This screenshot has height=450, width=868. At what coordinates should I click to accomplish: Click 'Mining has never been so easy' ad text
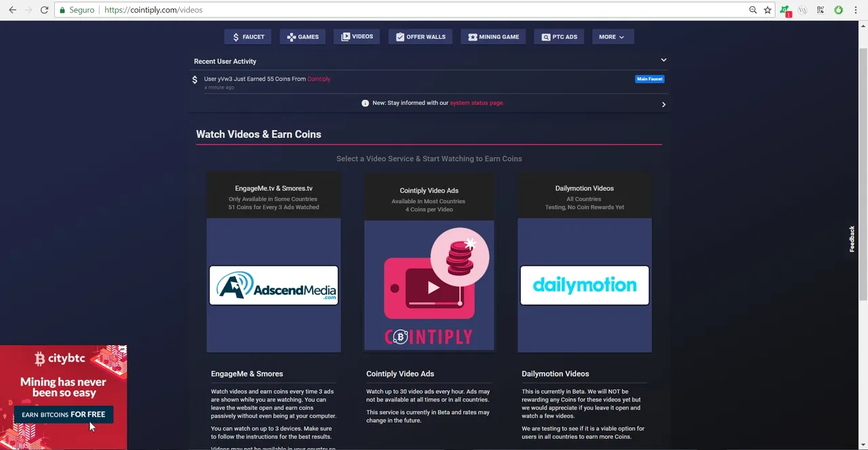click(x=63, y=387)
